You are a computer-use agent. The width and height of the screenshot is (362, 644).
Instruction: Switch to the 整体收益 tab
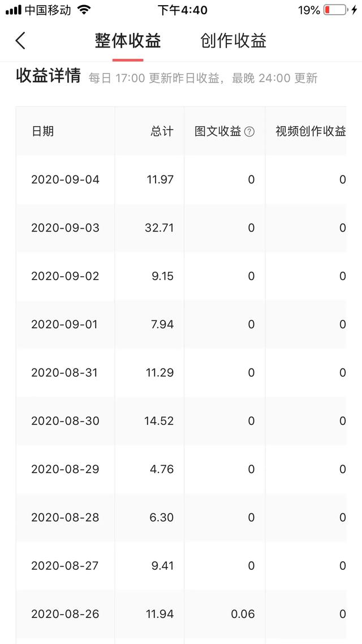pyautogui.click(x=128, y=41)
